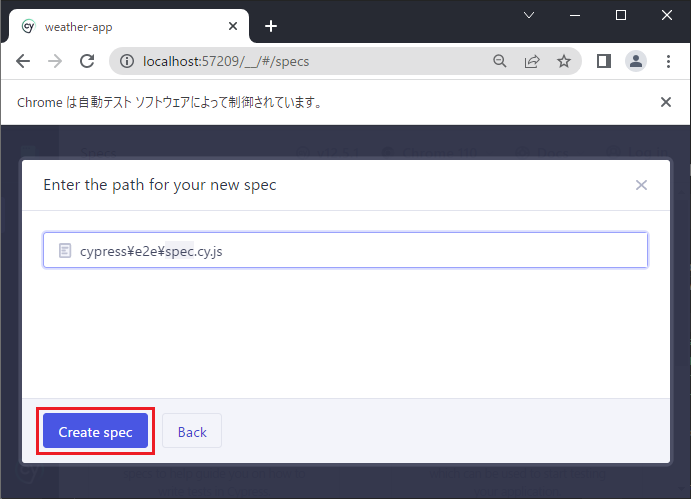Viewport: 691px width, 499px height.
Task: Bookmark this tab with the star
Action: 564,61
